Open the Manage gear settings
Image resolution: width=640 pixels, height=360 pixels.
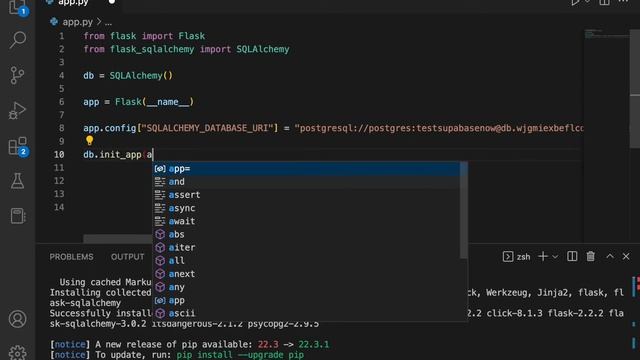[18, 353]
